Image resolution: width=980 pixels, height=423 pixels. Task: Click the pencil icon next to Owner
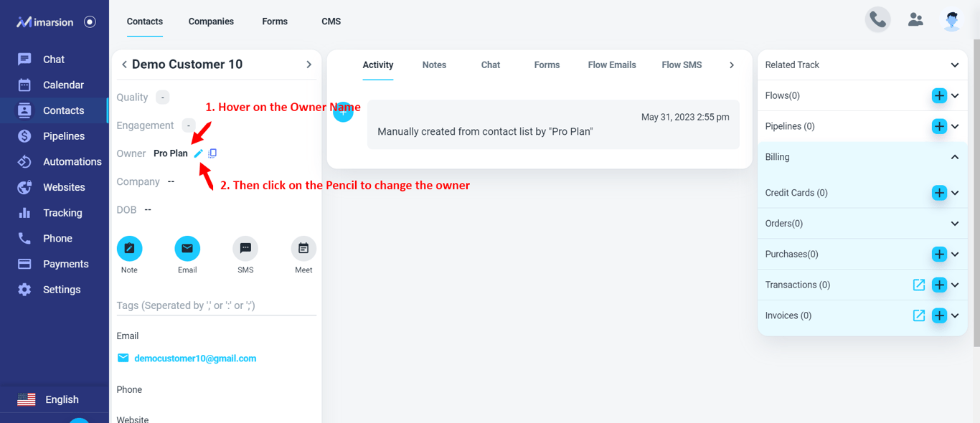(199, 153)
